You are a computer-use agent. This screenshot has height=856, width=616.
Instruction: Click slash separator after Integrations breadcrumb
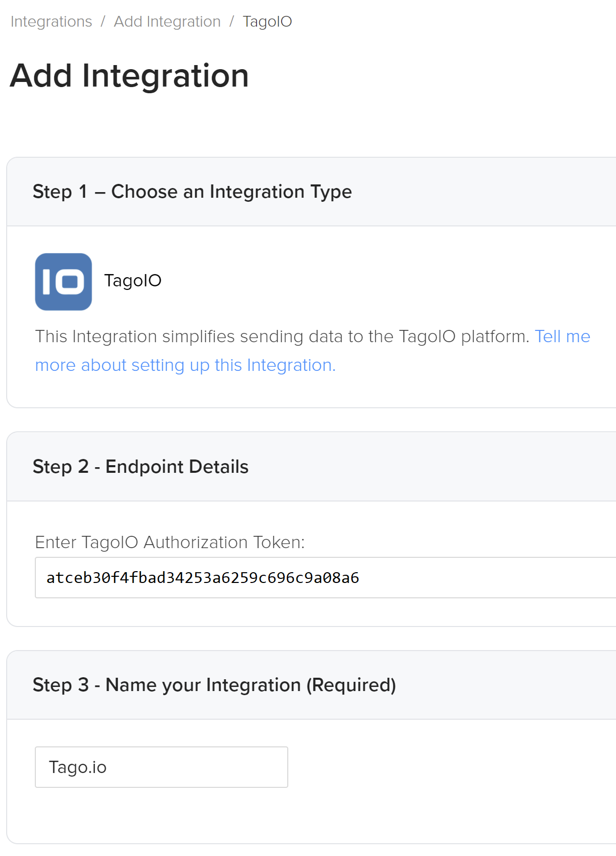[103, 22]
